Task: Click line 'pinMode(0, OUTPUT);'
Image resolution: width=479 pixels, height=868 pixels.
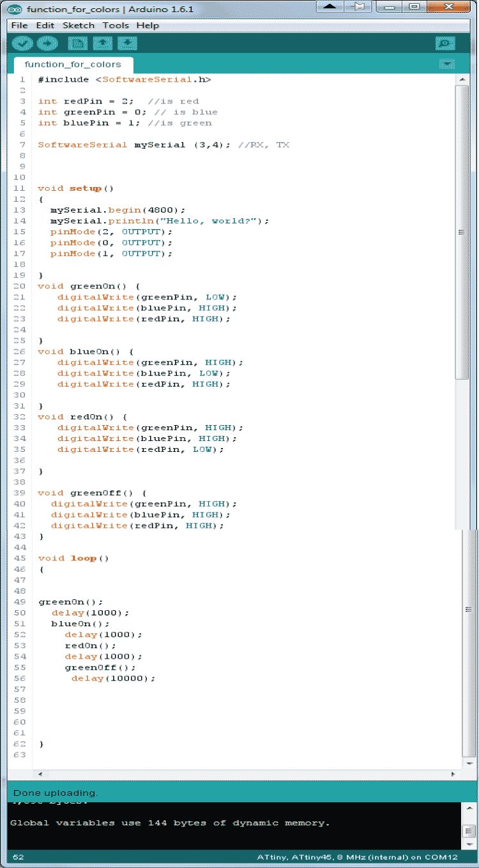Action: click(x=112, y=243)
